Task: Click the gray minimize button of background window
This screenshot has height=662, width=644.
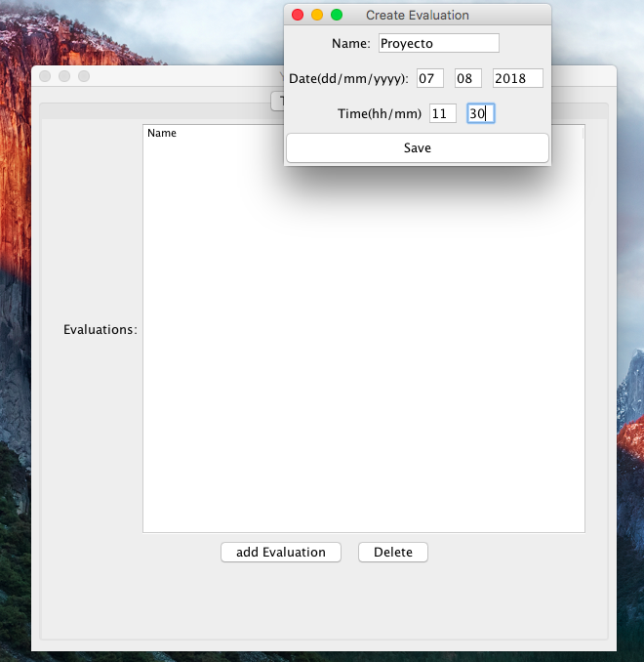Action: pyautogui.click(x=64, y=76)
